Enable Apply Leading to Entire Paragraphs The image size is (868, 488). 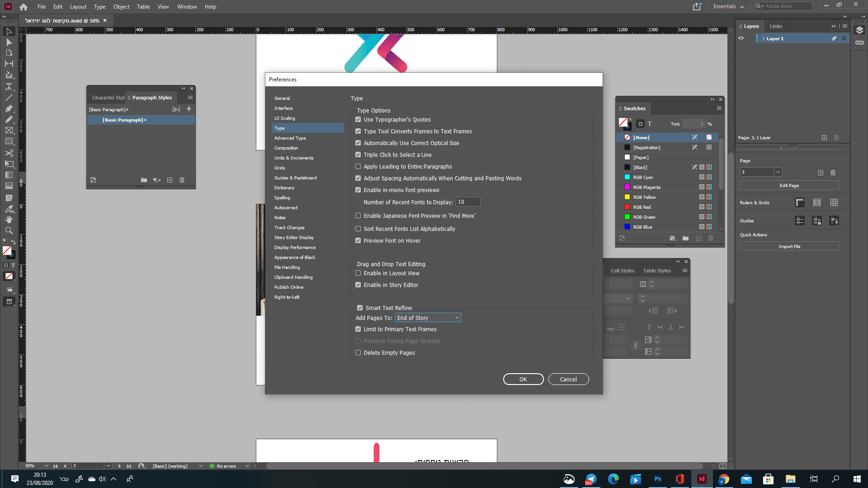click(358, 167)
